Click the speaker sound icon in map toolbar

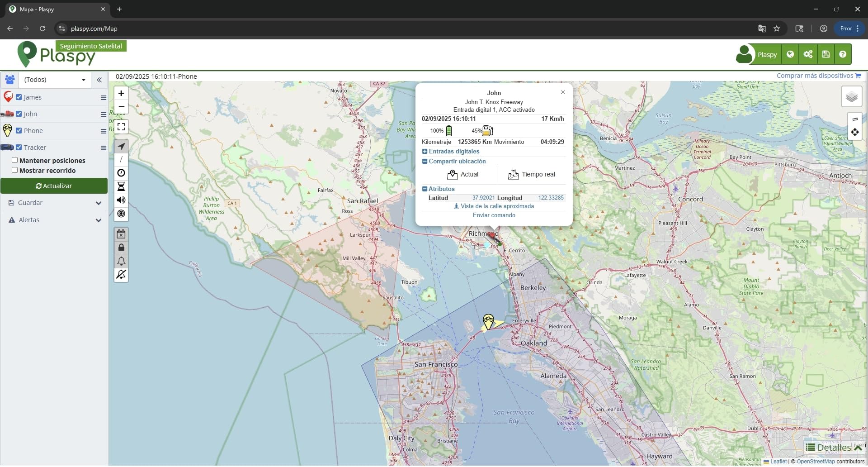[x=121, y=200]
